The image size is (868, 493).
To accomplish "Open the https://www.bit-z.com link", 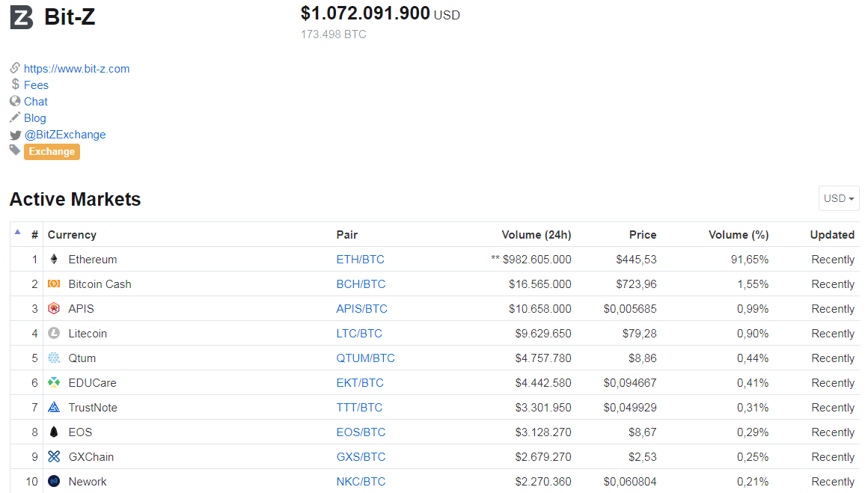I will (x=76, y=69).
